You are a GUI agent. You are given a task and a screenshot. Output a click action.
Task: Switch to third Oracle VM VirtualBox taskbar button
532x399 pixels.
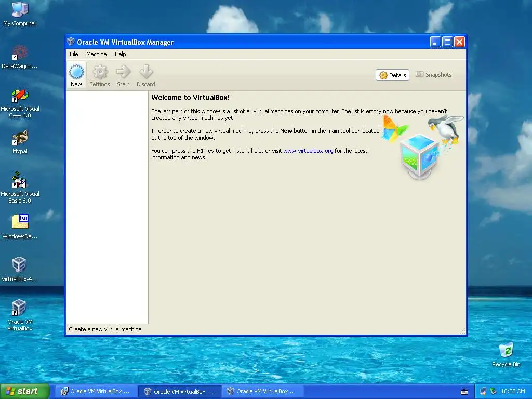click(262, 391)
